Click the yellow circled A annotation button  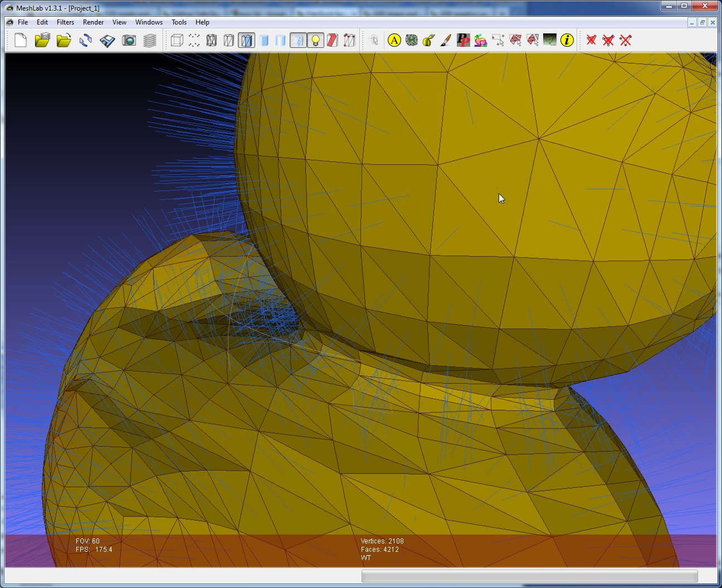[x=394, y=40]
